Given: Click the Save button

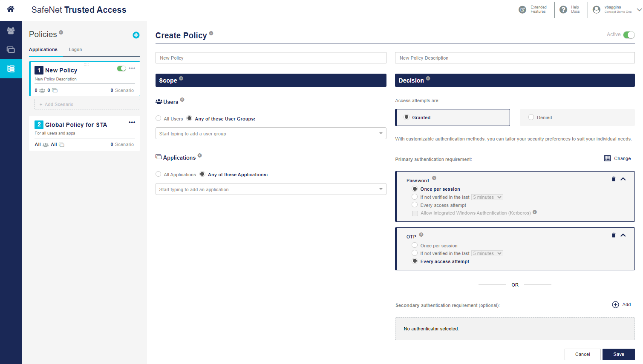Looking at the screenshot, I should pyautogui.click(x=619, y=354).
